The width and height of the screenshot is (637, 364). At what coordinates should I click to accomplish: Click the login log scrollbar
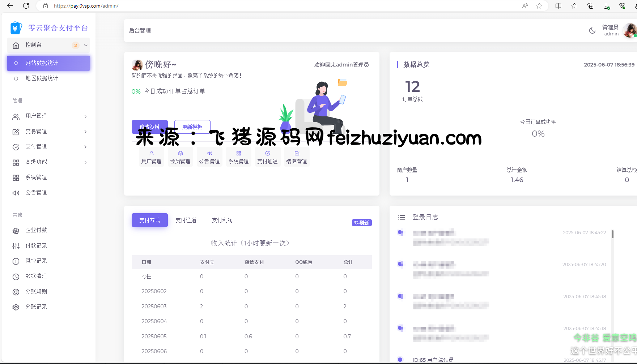pyautogui.click(x=612, y=234)
